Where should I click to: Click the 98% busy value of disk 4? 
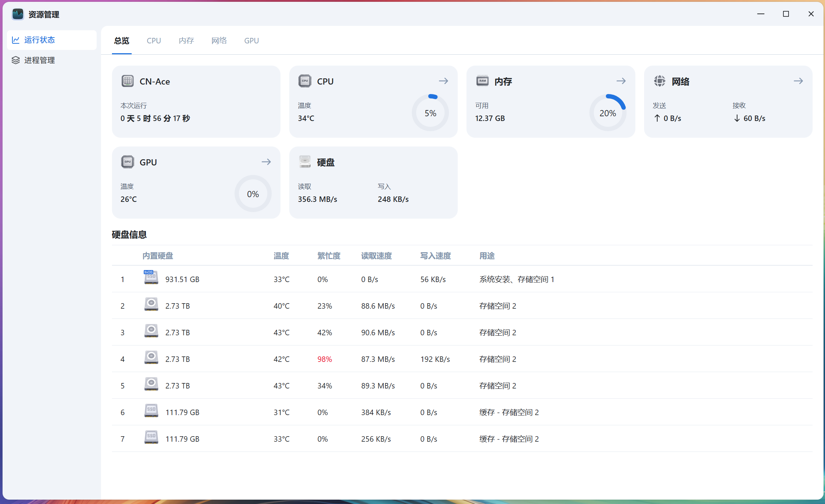tap(324, 359)
